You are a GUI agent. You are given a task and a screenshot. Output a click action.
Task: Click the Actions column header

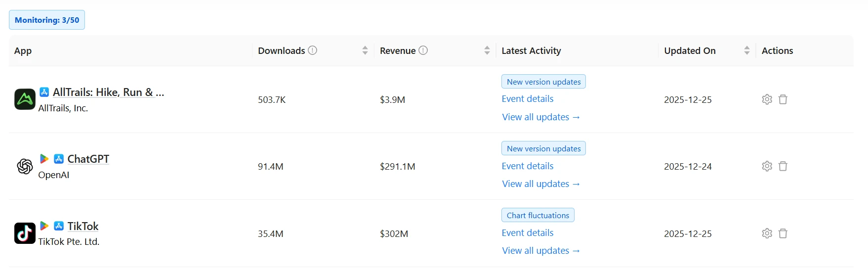coord(777,50)
